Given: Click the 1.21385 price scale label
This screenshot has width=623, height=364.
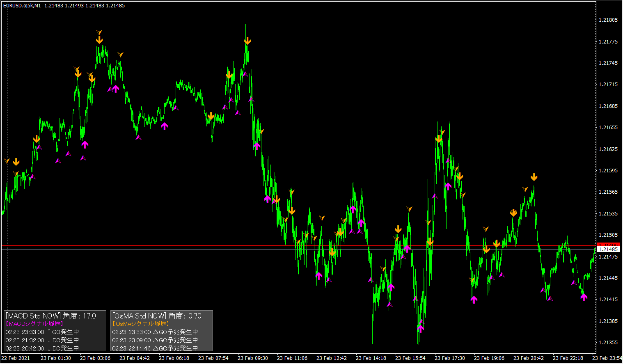Looking at the screenshot, I should pos(608,321).
